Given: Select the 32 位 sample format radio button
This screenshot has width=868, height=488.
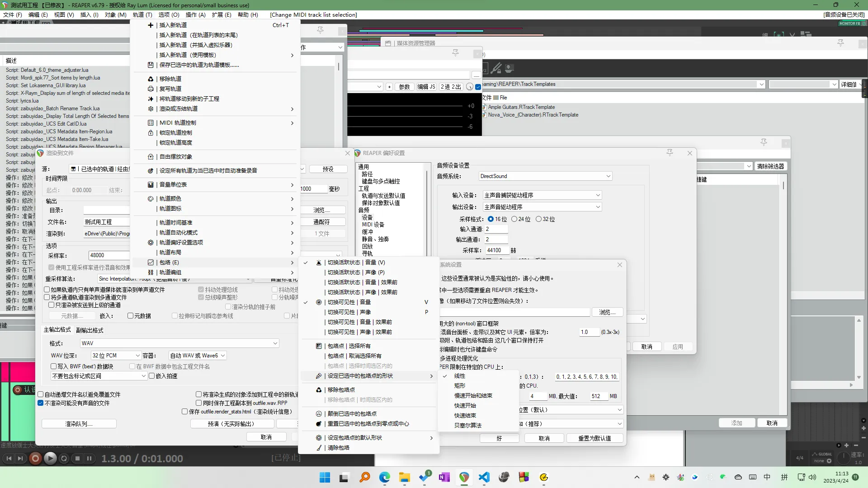Looking at the screenshot, I should [x=538, y=219].
